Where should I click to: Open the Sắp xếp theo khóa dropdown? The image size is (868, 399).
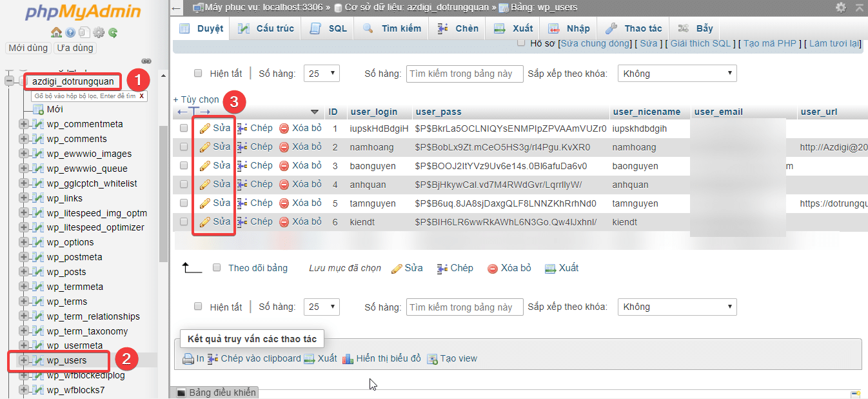[677, 73]
